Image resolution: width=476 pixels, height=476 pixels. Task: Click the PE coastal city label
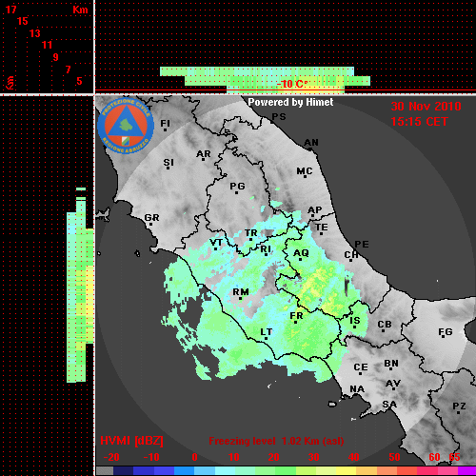[x=362, y=244]
